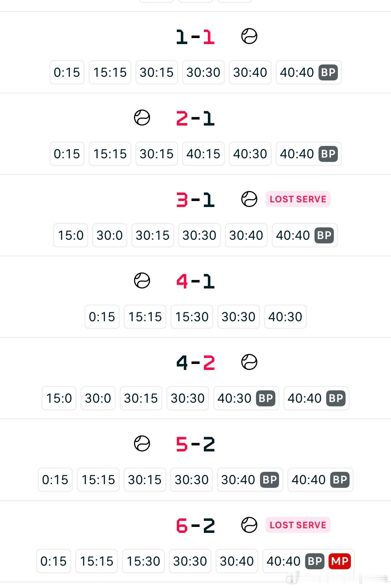Click the tennis ball icon beside 4-2
The width and height of the screenshot is (391, 588).
click(249, 362)
